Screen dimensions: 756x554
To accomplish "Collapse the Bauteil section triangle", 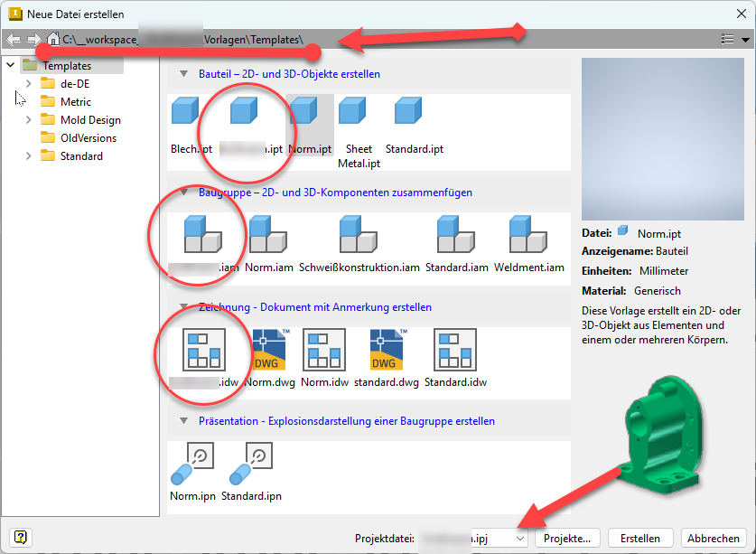I will 183,74.
